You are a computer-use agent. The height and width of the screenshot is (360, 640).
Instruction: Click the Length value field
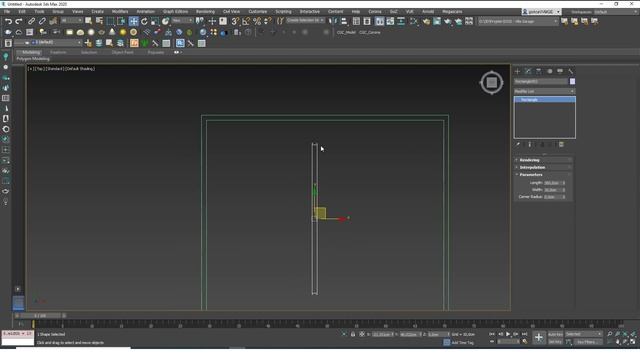pyautogui.click(x=553, y=183)
